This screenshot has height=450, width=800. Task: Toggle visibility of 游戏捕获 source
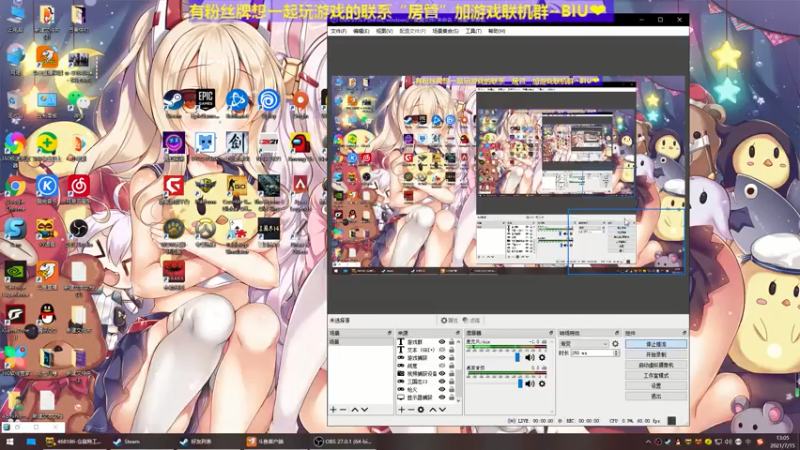coord(442,358)
